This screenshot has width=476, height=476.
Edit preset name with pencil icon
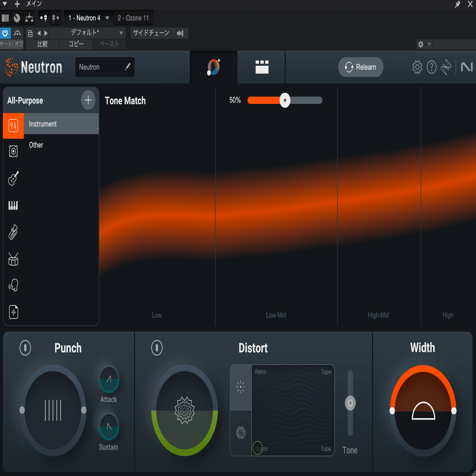coord(128,67)
